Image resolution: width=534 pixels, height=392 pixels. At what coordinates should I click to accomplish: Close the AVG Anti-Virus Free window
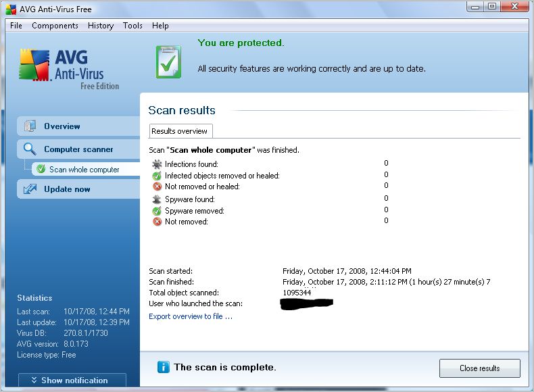[514, 7]
